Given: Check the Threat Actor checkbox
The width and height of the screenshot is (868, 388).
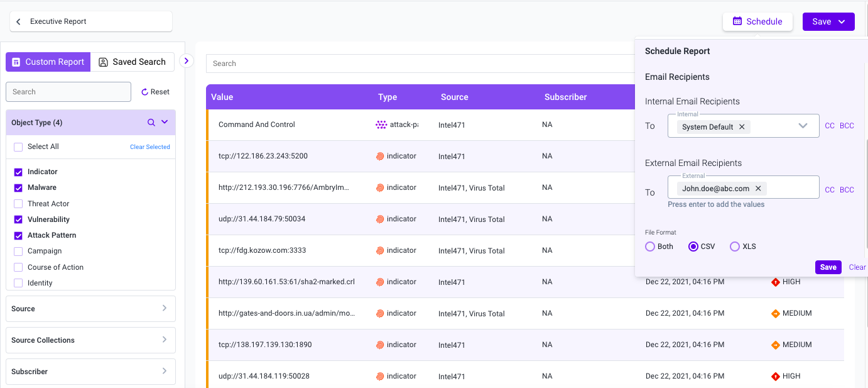Looking at the screenshot, I should pos(18,204).
